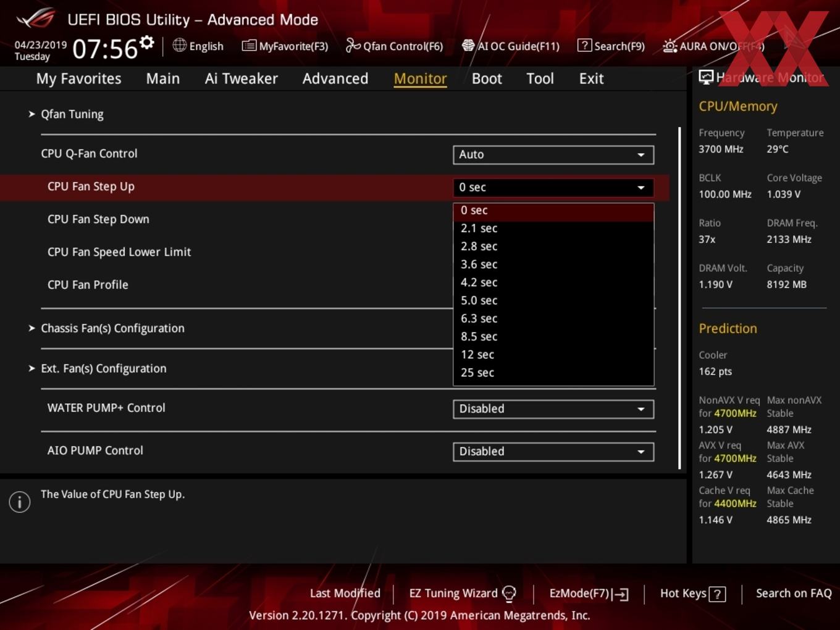The width and height of the screenshot is (840, 630).
Task: Open the clock settings gear icon
Action: 146,43
